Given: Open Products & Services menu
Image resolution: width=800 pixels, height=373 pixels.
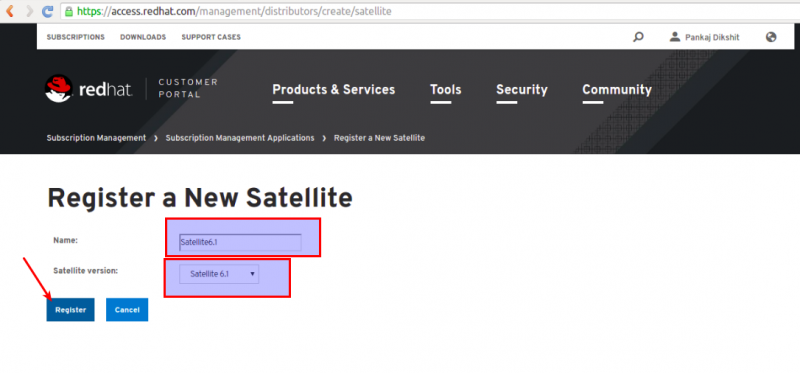Looking at the screenshot, I should pyautogui.click(x=334, y=90).
